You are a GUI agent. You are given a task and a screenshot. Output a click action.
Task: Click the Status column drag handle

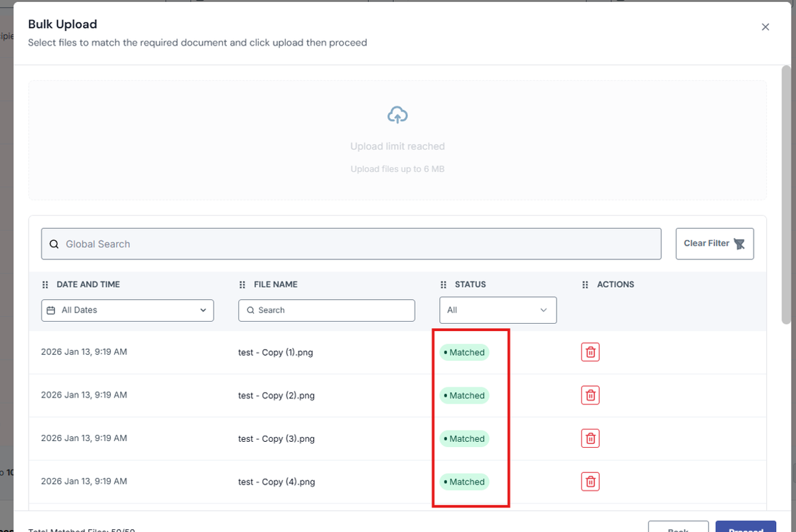pos(443,285)
